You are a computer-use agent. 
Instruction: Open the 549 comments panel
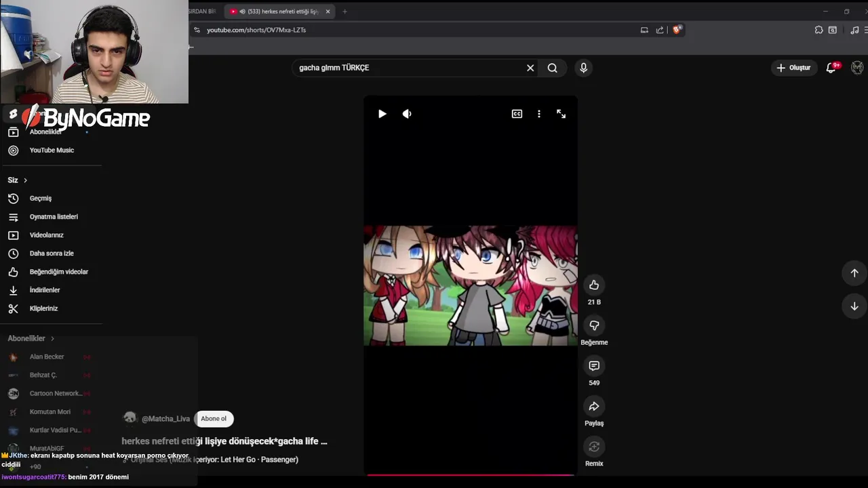[594, 366]
